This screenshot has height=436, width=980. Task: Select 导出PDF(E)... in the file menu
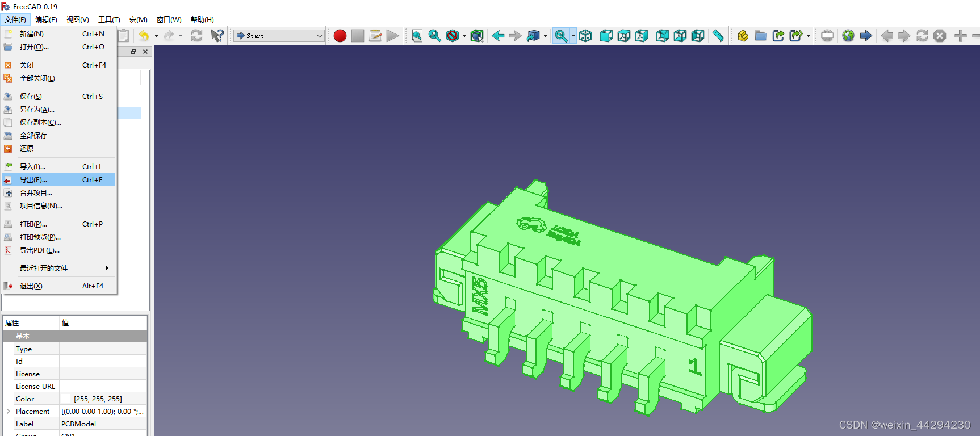59,250
